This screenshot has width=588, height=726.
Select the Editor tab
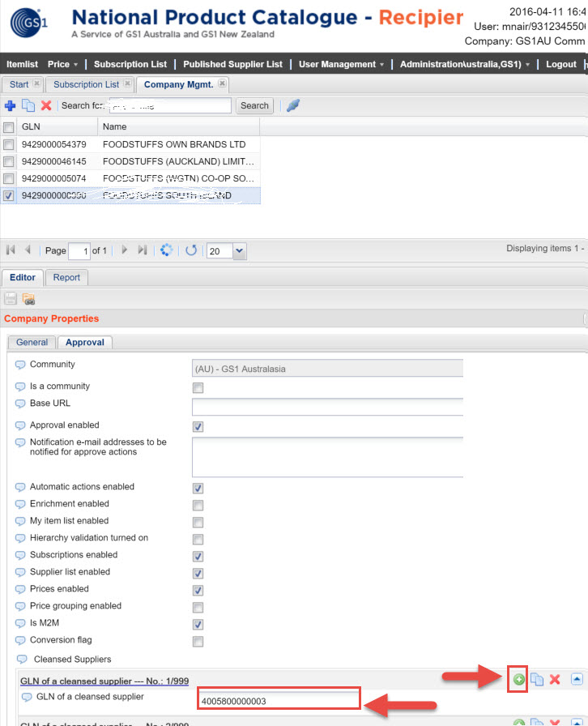pos(22,277)
